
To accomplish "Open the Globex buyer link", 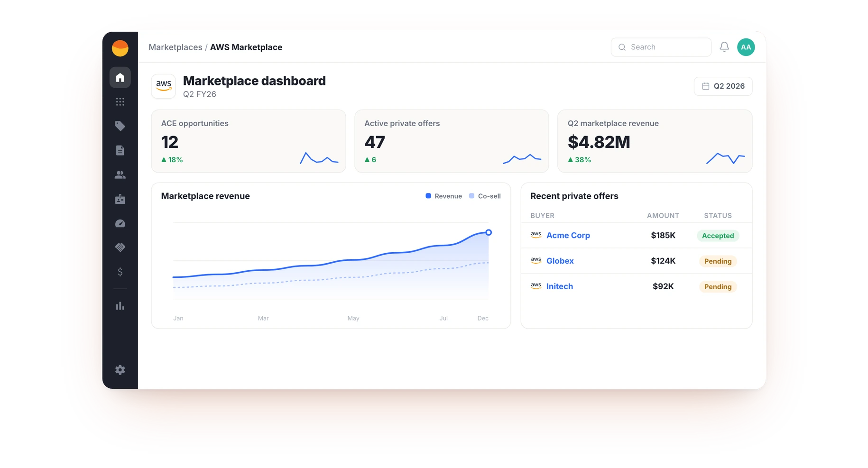I will [x=560, y=261].
